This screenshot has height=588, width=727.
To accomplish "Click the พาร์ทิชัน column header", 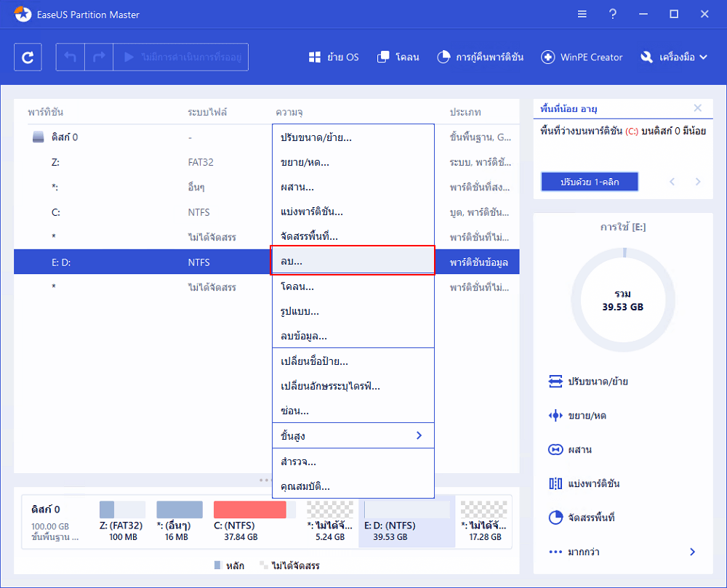I will click(x=45, y=112).
